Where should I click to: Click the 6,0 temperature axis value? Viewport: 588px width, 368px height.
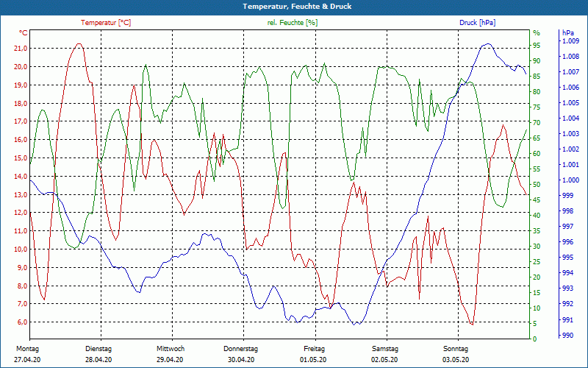[x=22, y=322]
